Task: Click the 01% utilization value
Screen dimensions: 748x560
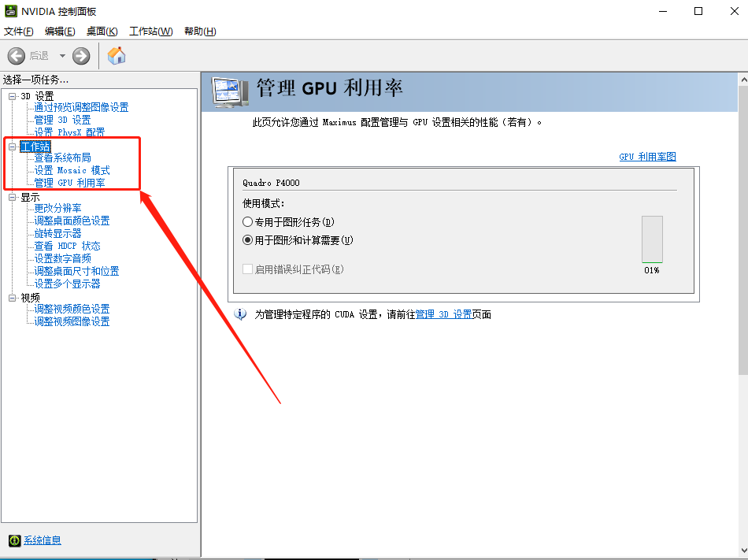Action: (x=652, y=270)
